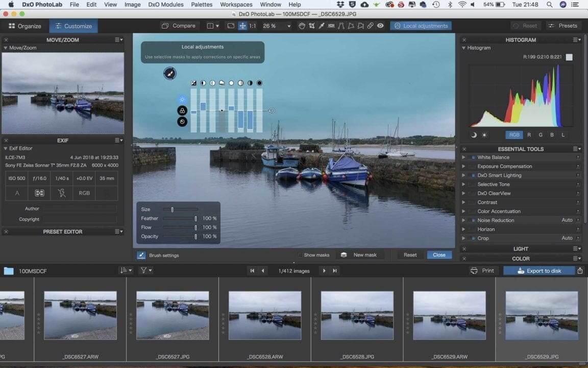Viewport: 588px width, 368px height.
Task: Open the Presets button
Action: coord(563,26)
